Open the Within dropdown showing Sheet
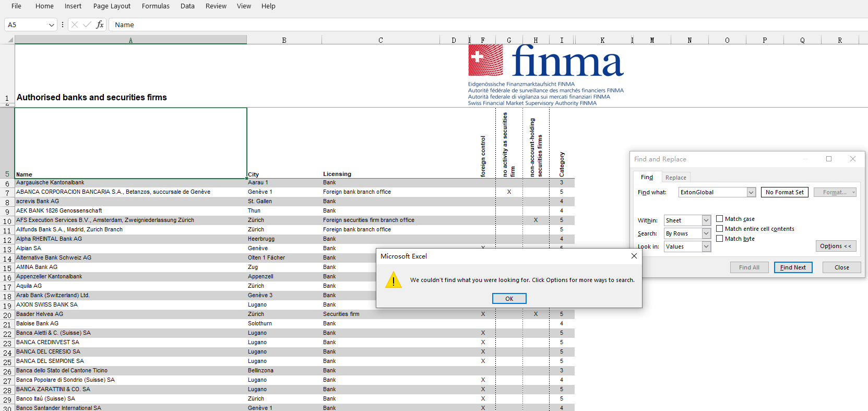The width and height of the screenshot is (868, 411). [x=706, y=220]
